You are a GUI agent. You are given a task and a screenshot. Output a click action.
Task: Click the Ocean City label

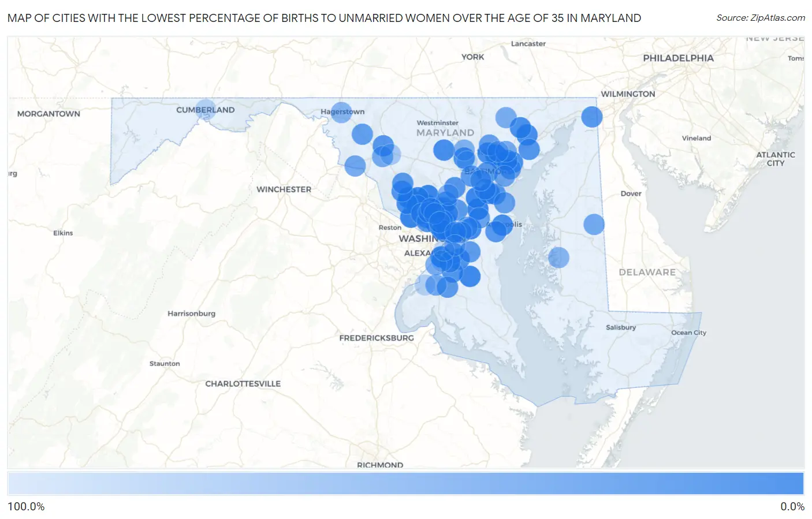coord(688,333)
